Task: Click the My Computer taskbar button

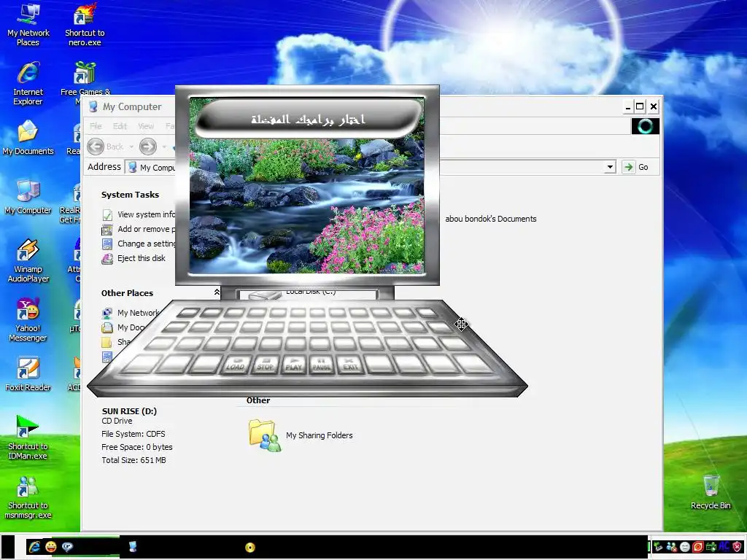Action: pyautogui.click(x=133, y=547)
